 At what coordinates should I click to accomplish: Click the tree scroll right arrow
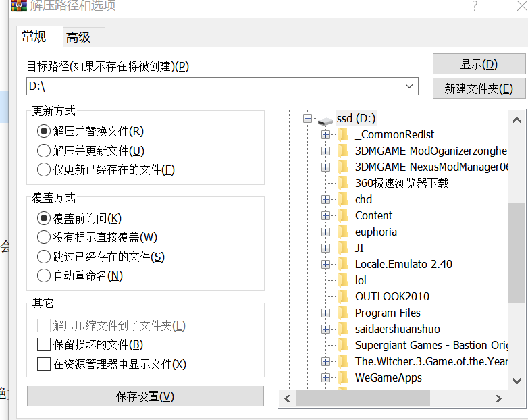[498, 399]
